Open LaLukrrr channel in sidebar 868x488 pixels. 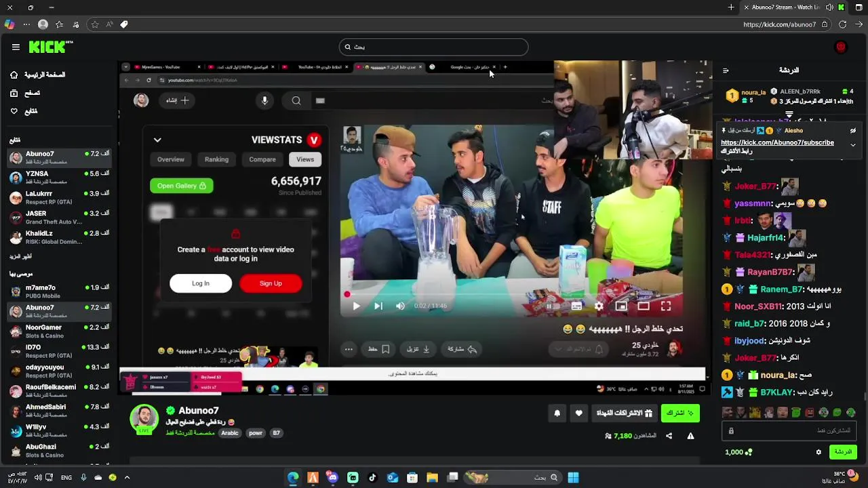(x=59, y=197)
